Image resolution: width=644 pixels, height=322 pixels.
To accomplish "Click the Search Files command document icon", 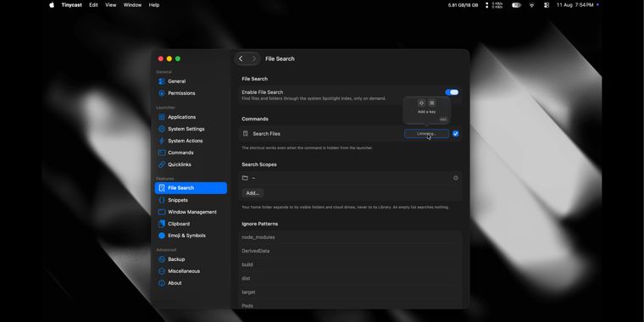I will point(246,134).
